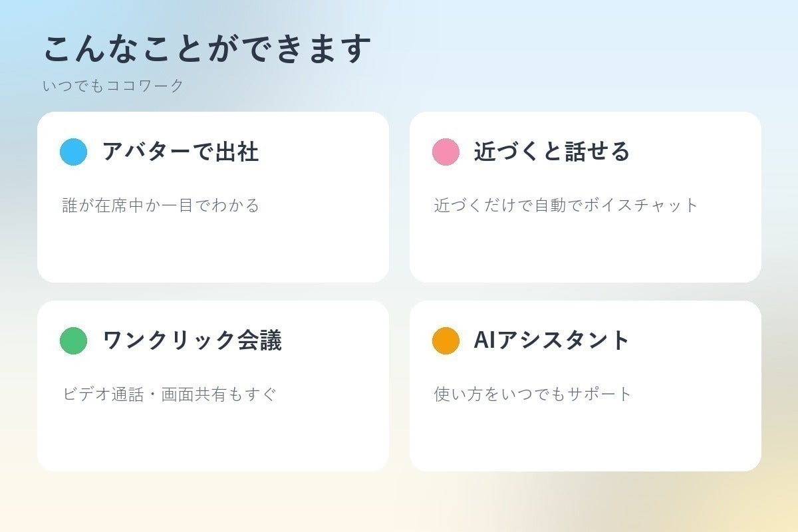798x532 pixels.
Task: Click the text 近づくだけで自動でボイスチャット
Action: pyautogui.click(x=567, y=205)
